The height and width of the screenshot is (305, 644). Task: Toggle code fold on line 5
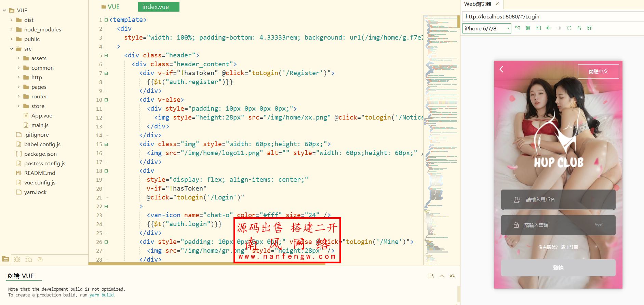pyautogui.click(x=106, y=55)
